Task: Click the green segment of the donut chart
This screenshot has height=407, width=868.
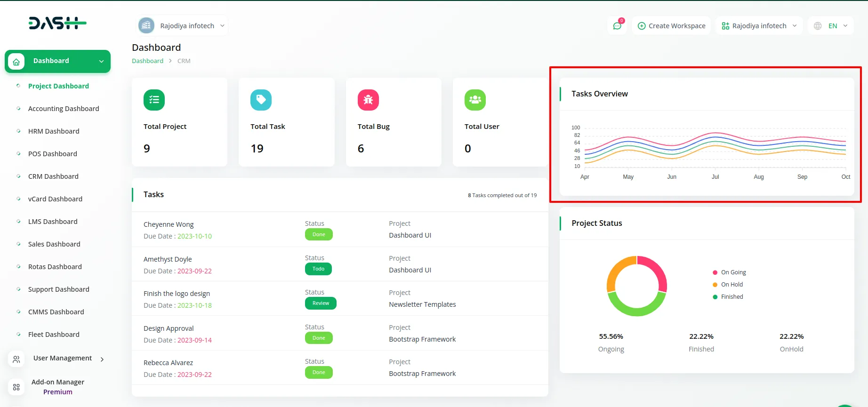Action: click(x=636, y=310)
